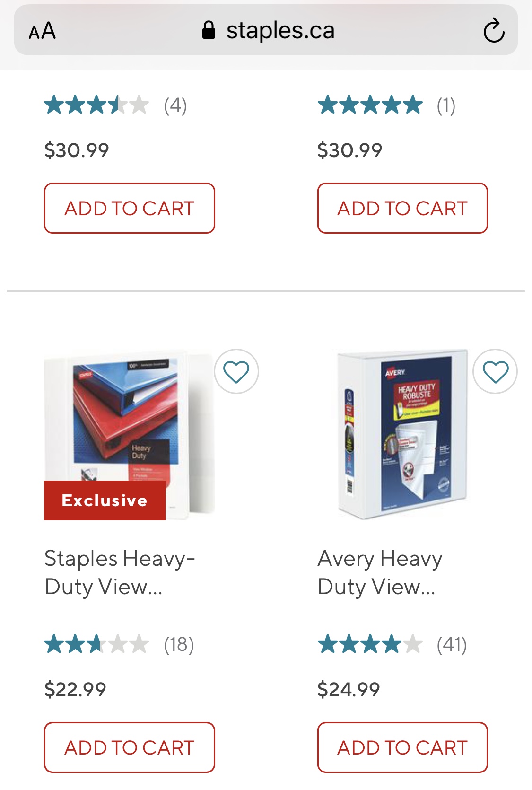The height and width of the screenshot is (790, 532).
Task: View the 41 reviews star rating
Action: coord(370,644)
